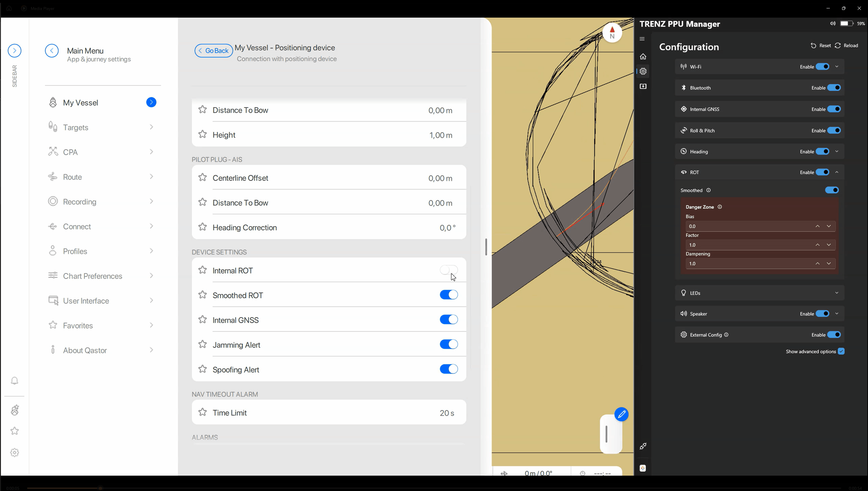Open the notifications bell icon

pyautogui.click(x=14, y=381)
